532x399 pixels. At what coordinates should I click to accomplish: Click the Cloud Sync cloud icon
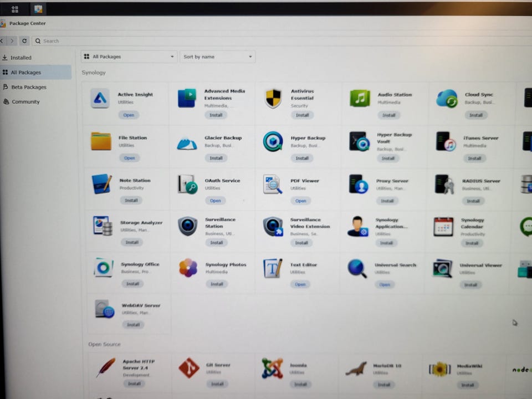pyautogui.click(x=447, y=99)
